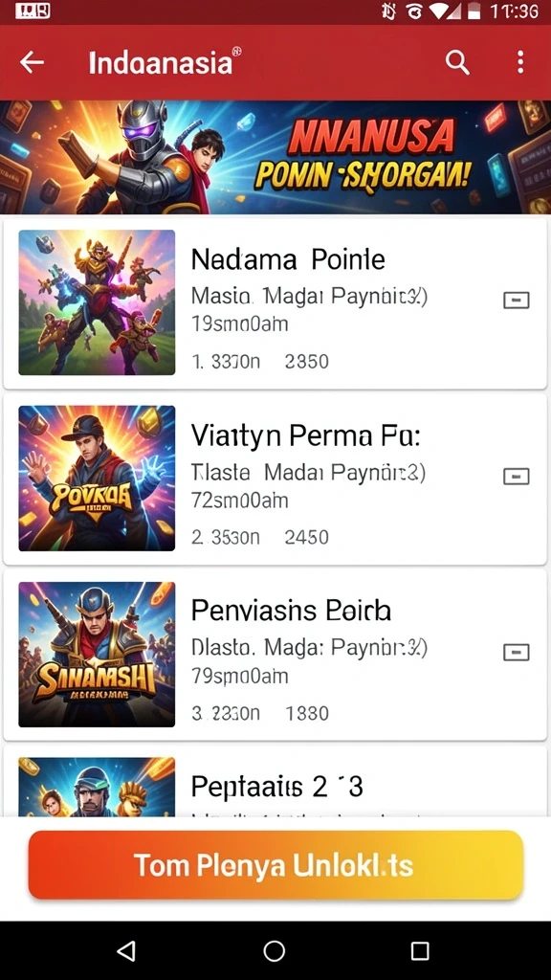Tap the promotional hero banner
The width and height of the screenshot is (551, 980).
pos(275,158)
